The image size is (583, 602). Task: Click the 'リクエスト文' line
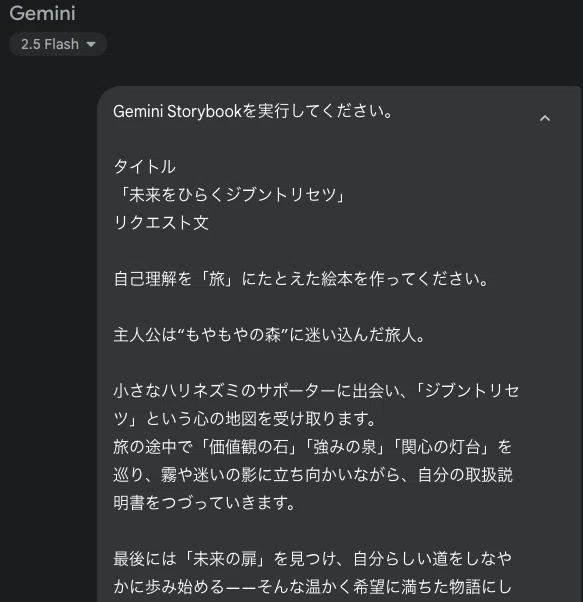[x=161, y=223]
